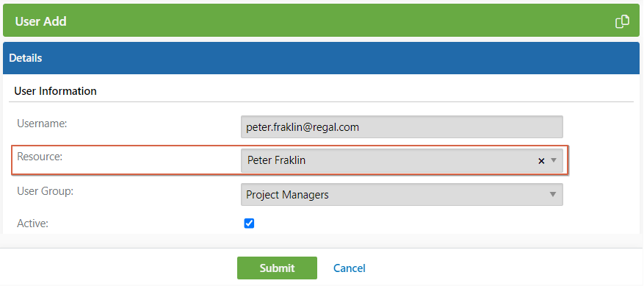Click the User Information section heading
This screenshot has width=644, height=286.
pos(56,91)
